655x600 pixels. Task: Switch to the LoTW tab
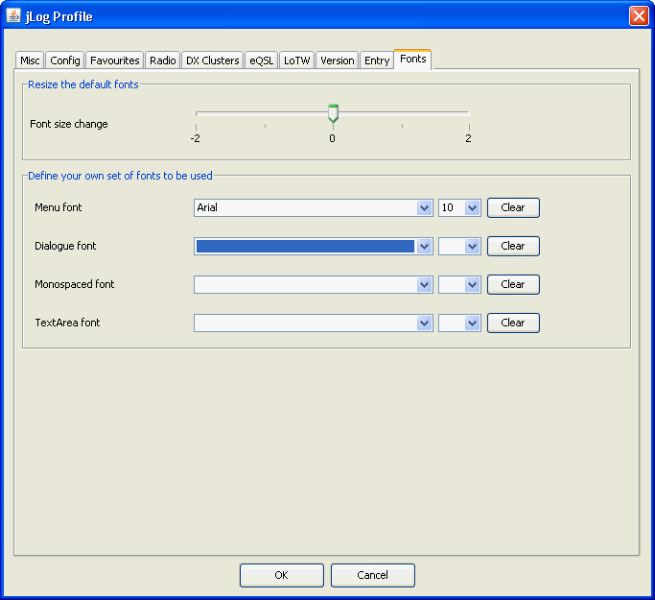coord(297,61)
